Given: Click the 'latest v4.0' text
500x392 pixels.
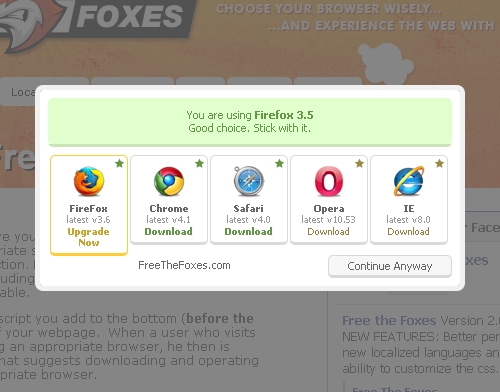Looking at the screenshot, I should pyautogui.click(x=249, y=220).
